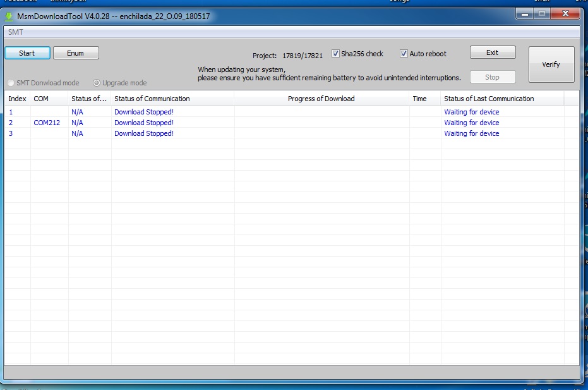Click N/A status in row 1
The height and width of the screenshot is (390, 588).
(77, 112)
